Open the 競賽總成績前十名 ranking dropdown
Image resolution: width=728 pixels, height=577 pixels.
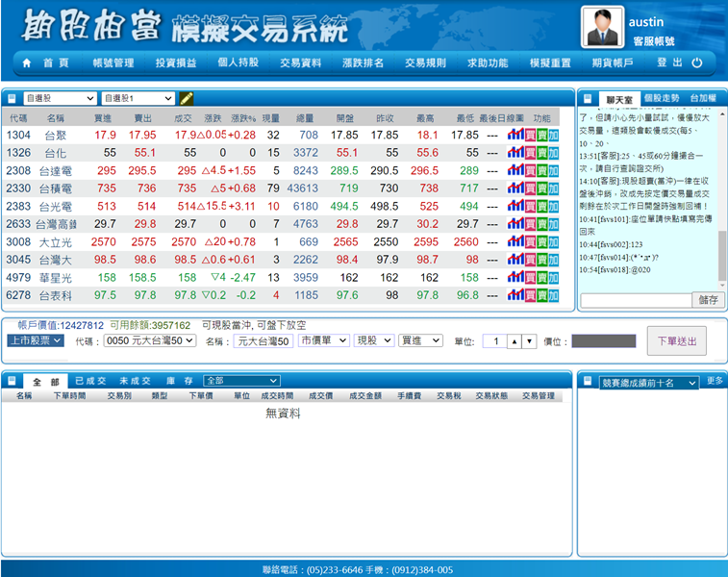[x=640, y=383]
